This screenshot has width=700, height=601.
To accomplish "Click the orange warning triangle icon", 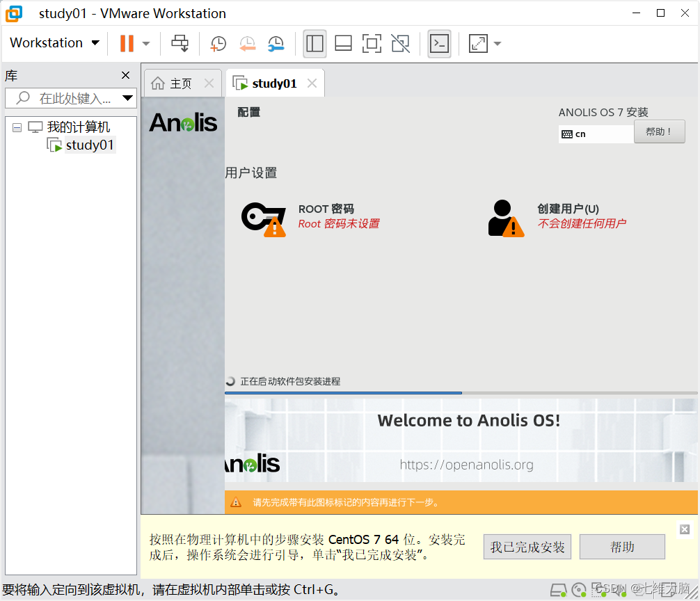I will click(236, 502).
